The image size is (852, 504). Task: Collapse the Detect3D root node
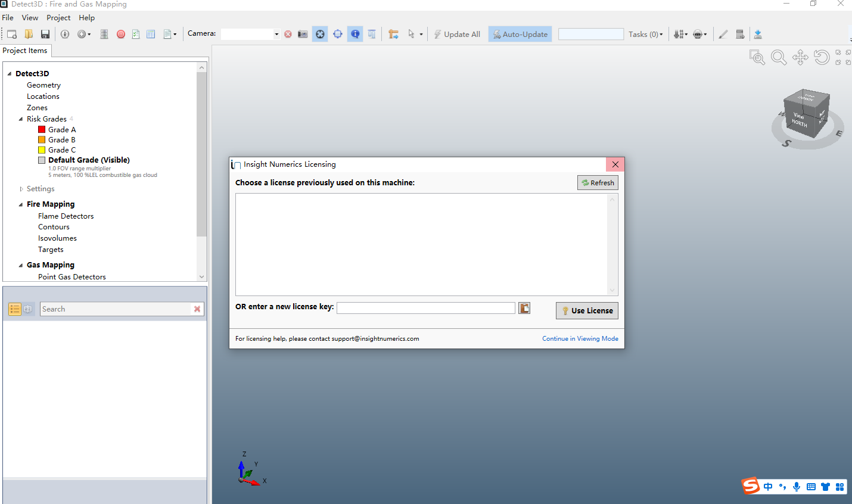(x=10, y=74)
